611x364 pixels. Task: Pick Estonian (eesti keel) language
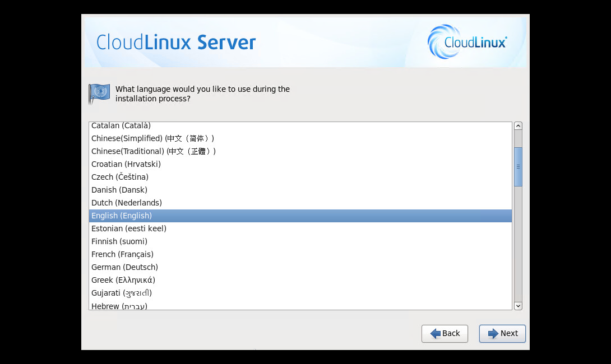click(x=129, y=228)
